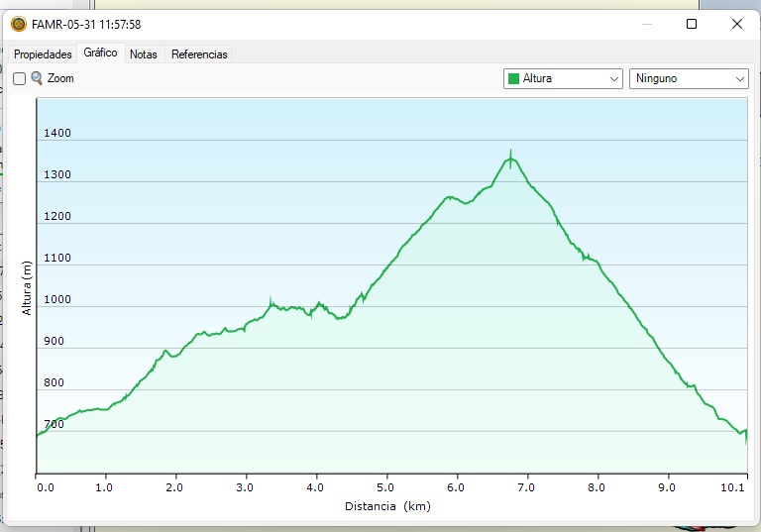Click the magnifier Zoom icon
The width and height of the screenshot is (761, 532).
point(37,78)
